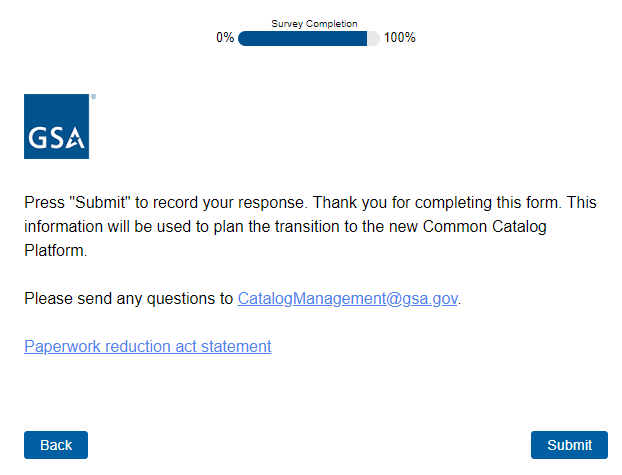
Task: Click the letter G in the GSA logo
Action: (x=38, y=139)
